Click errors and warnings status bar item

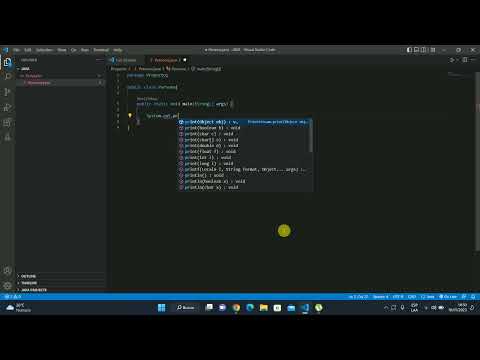pos(13,297)
